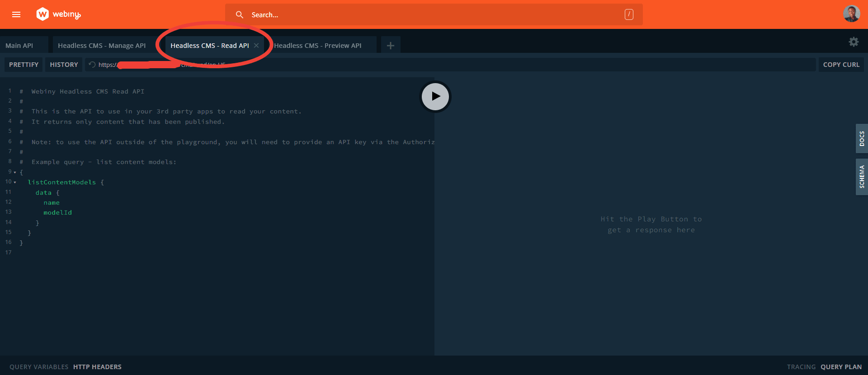Image resolution: width=868 pixels, height=375 pixels.
Task: Click the 'data {' line in editor
Action: (47, 193)
